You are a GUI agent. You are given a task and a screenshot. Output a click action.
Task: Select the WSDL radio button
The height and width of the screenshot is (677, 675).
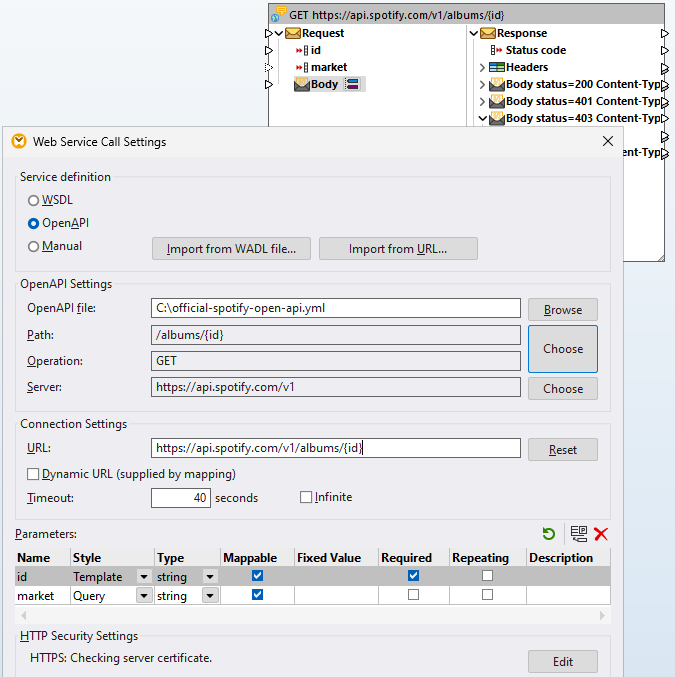click(x=34, y=200)
